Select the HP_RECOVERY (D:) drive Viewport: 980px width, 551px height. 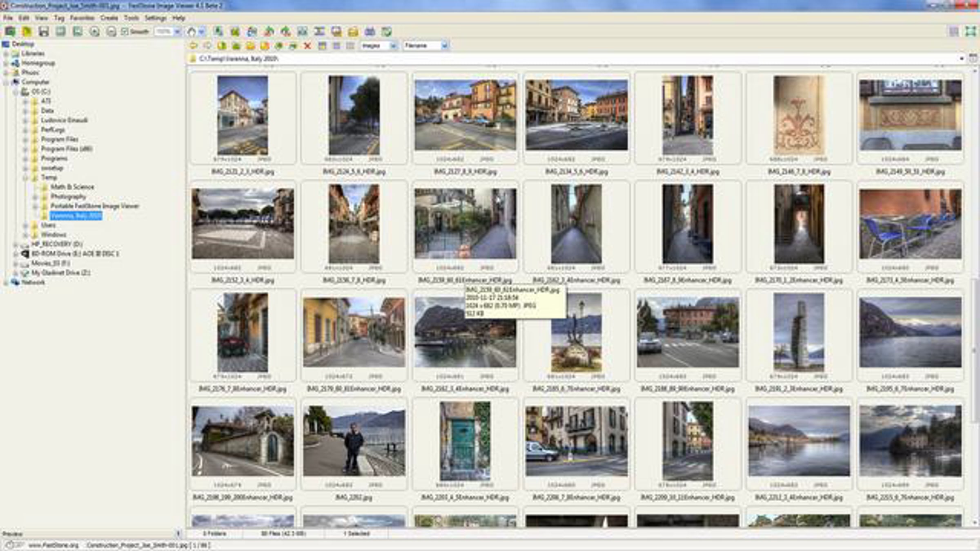click(x=57, y=244)
